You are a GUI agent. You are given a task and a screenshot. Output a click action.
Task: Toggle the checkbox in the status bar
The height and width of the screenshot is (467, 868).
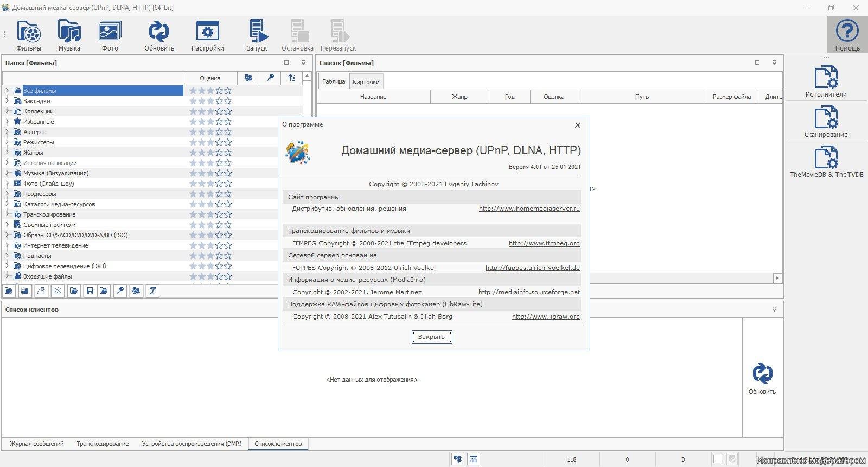717,459
